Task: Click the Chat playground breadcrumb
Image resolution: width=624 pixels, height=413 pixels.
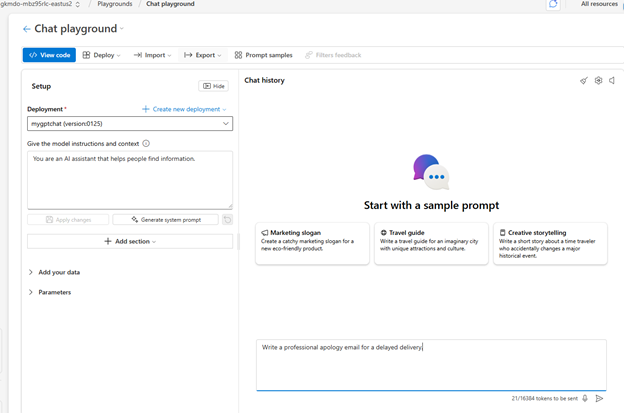Action: (x=170, y=4)
